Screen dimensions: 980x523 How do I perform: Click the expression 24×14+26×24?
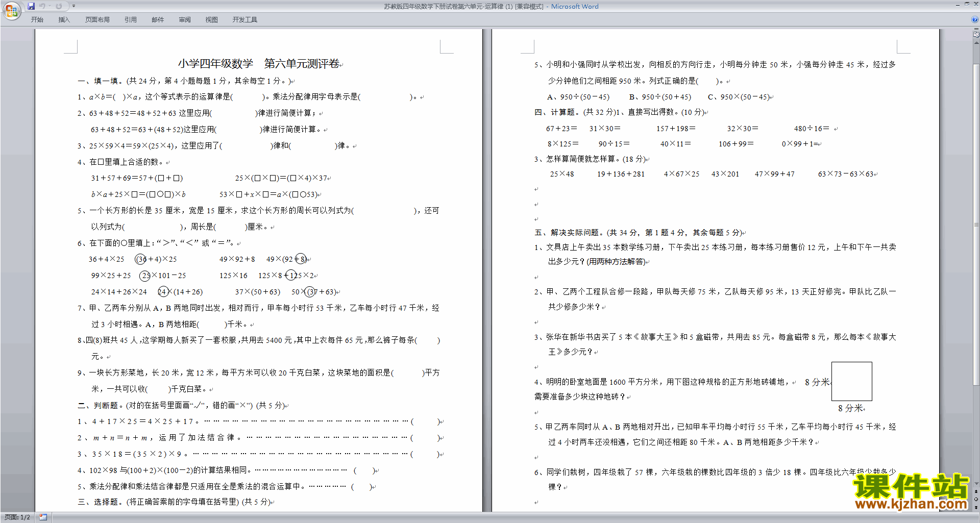coord(119,292)
